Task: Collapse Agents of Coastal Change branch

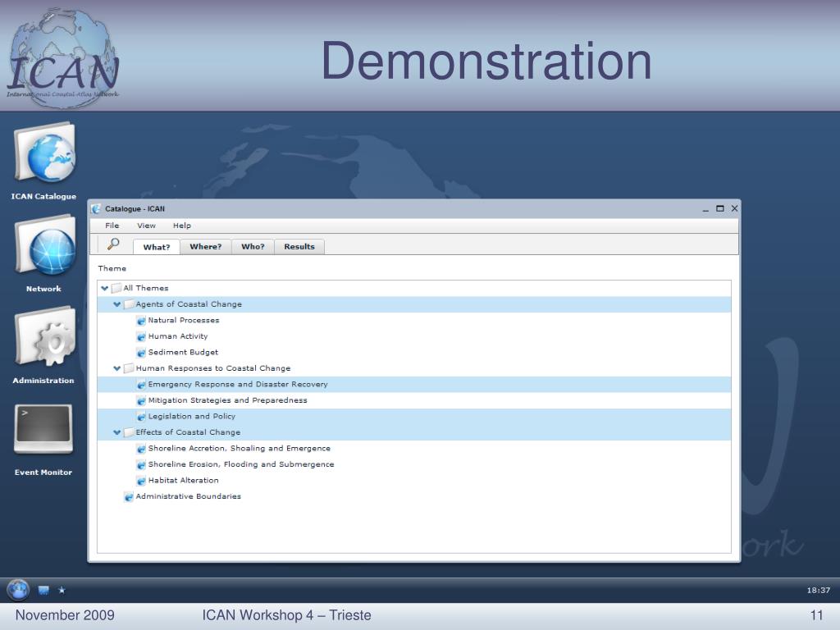Action: [x=117, y=304]
